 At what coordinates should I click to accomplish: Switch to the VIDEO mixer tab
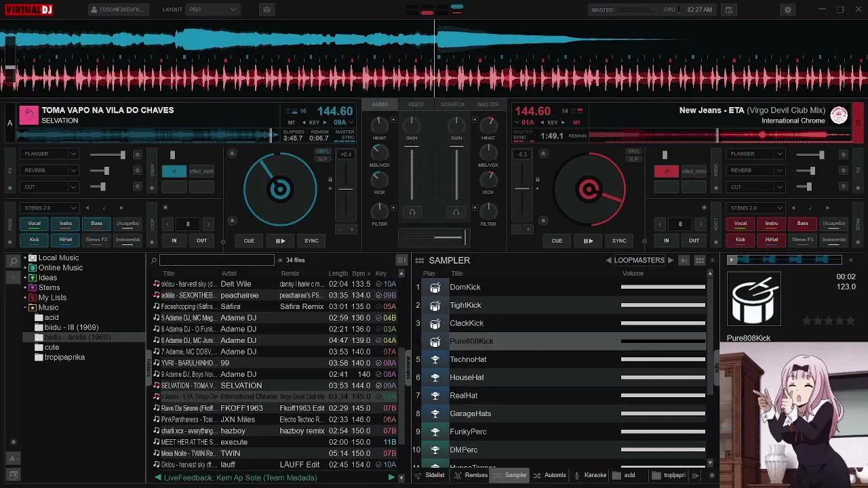tap(416, 104)
